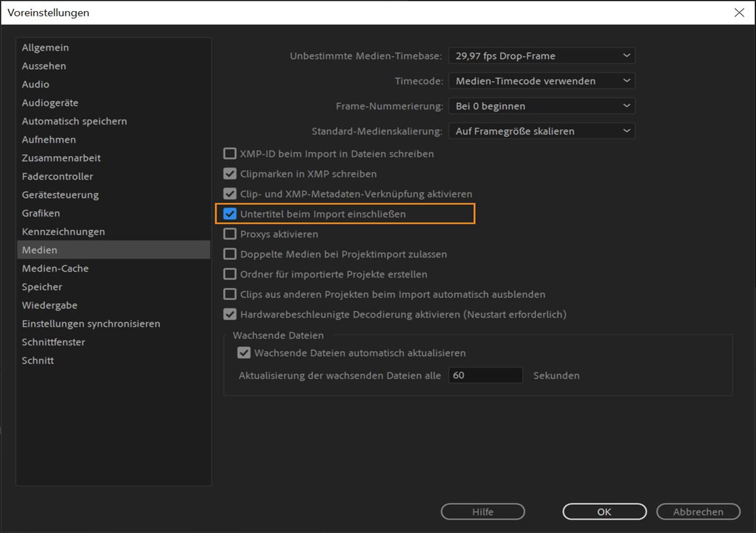Viewport: 756px width, 533px height.
Task: Open the Unbestimmte Medien-Timebase dropdown
Action: pos(541,56)
